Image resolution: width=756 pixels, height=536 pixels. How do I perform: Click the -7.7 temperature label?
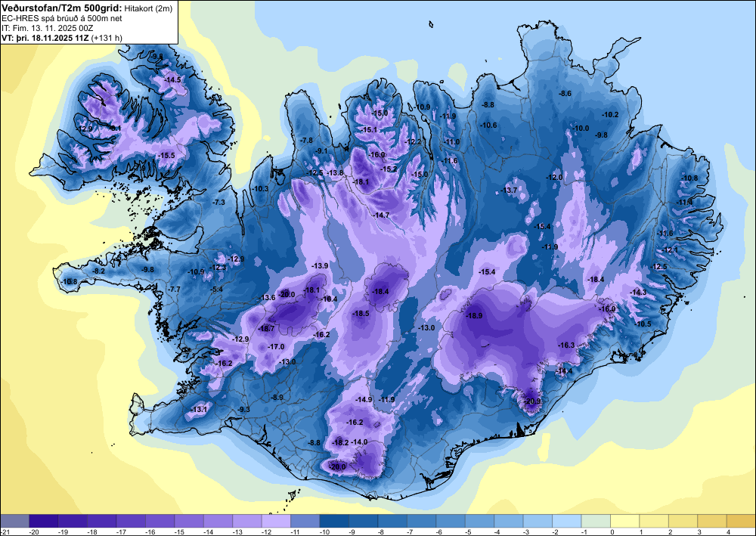174,289
